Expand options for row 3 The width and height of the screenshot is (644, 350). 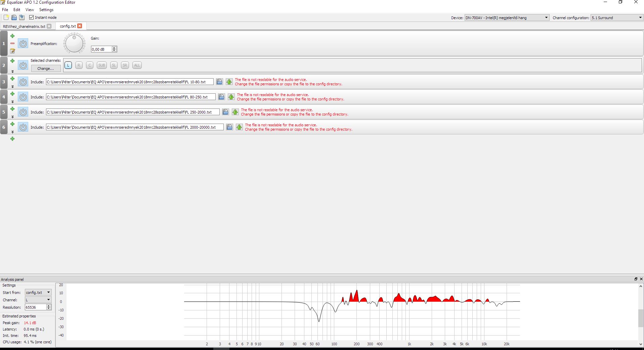tap(12, 86)
